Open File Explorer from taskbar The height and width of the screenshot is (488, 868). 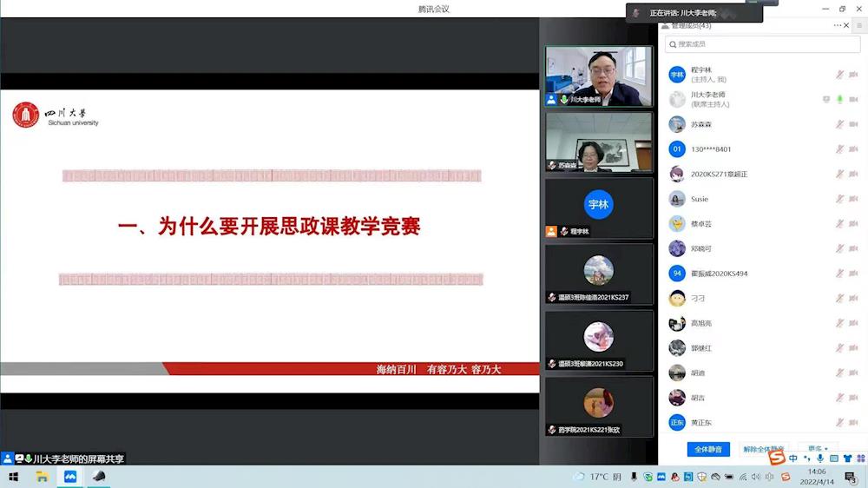(42, 477)
